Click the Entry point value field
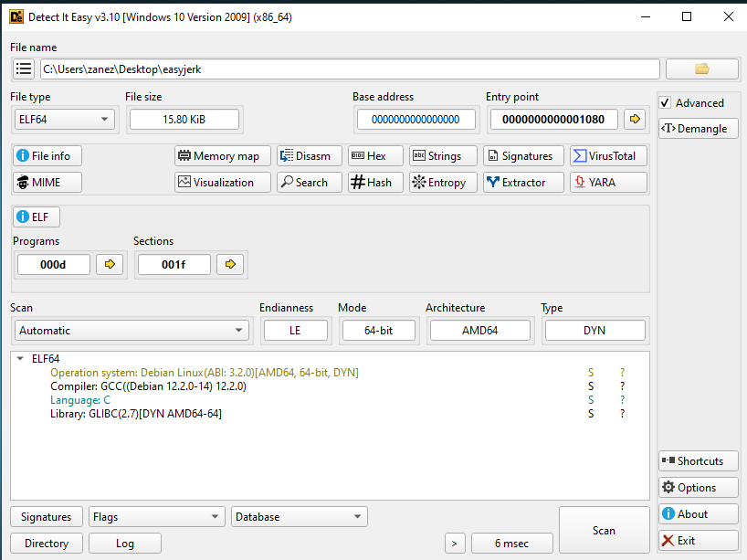 [554, 119]
